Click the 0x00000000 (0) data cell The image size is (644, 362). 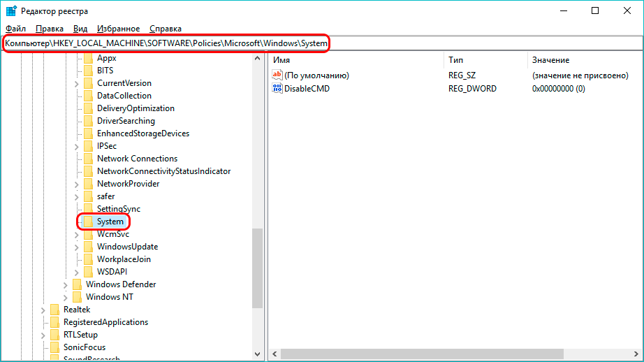click(x=559, y=89)
